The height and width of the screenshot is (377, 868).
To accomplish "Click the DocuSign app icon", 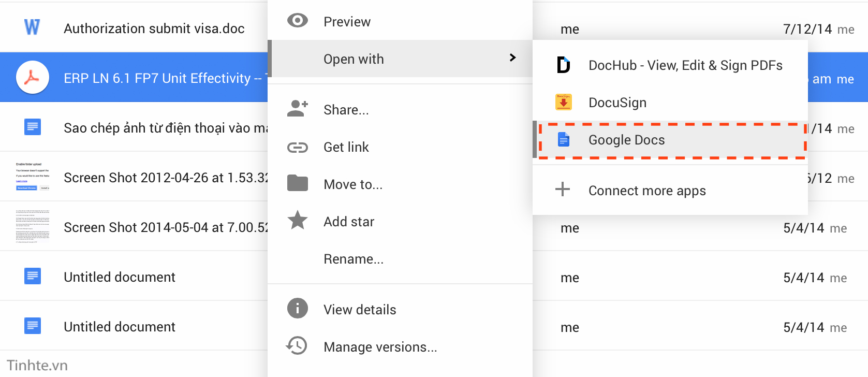I will [x=563, y=102].
